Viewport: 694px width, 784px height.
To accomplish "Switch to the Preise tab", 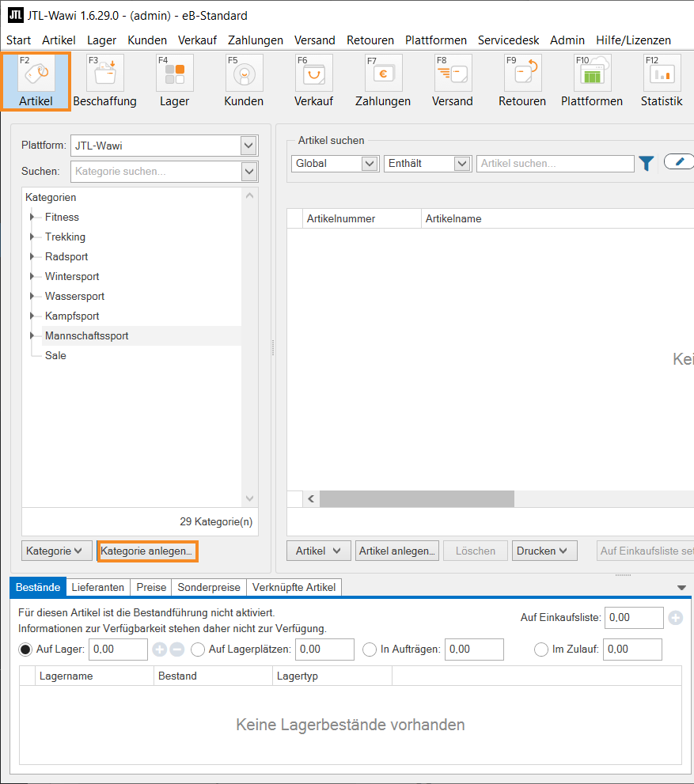I will pos(151,588).
